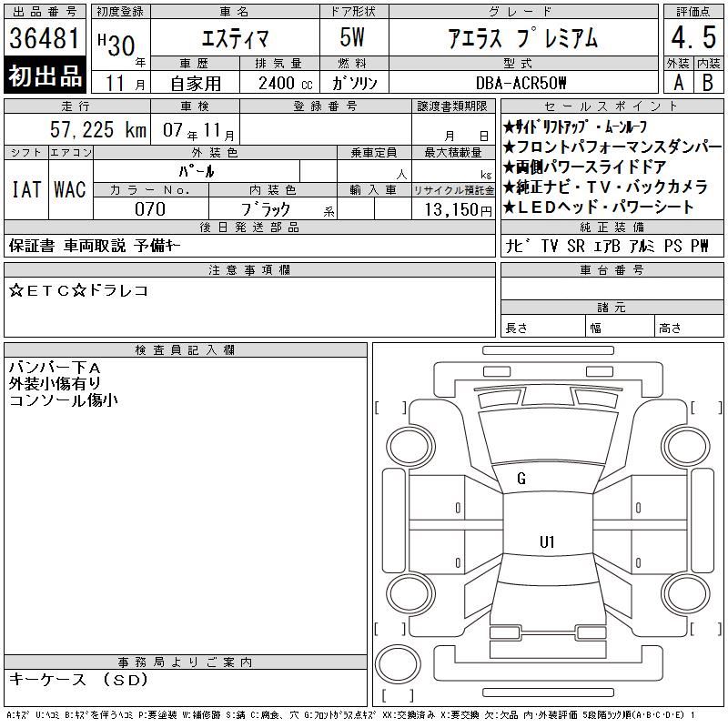The height and width of the screenshot is (728, 728).
Task: Click the H30 first registration year
Action: click(x=116, y=45)
